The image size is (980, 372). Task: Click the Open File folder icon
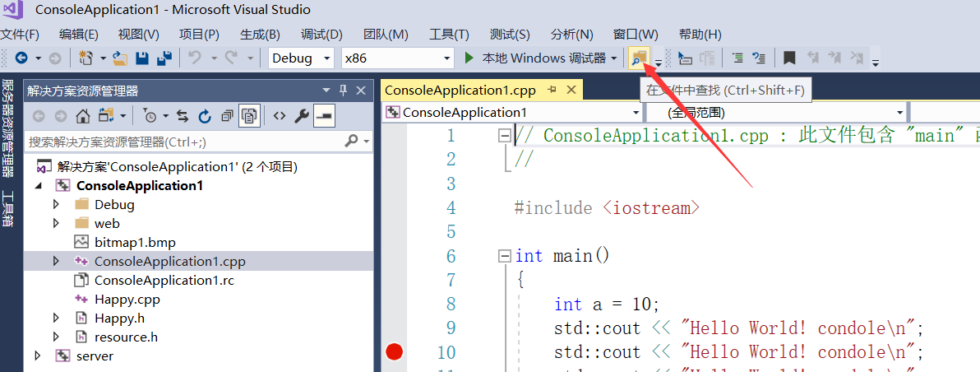120,58
